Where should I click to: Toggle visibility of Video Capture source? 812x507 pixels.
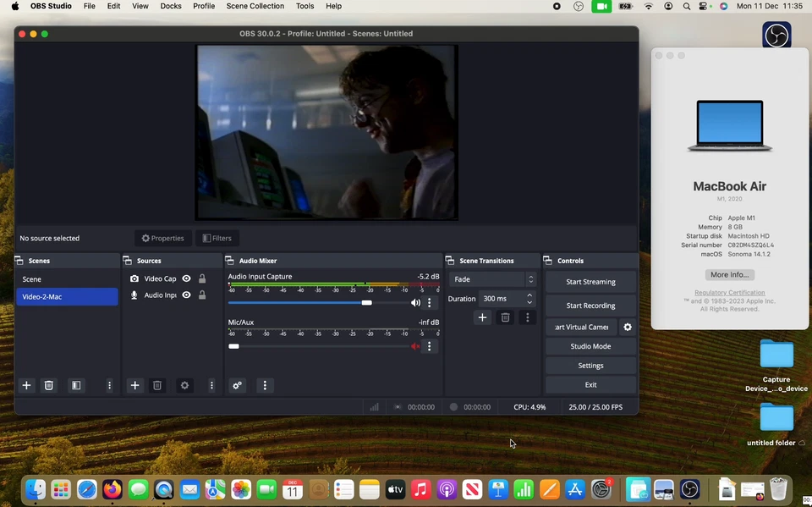click(x=186, y=278)
